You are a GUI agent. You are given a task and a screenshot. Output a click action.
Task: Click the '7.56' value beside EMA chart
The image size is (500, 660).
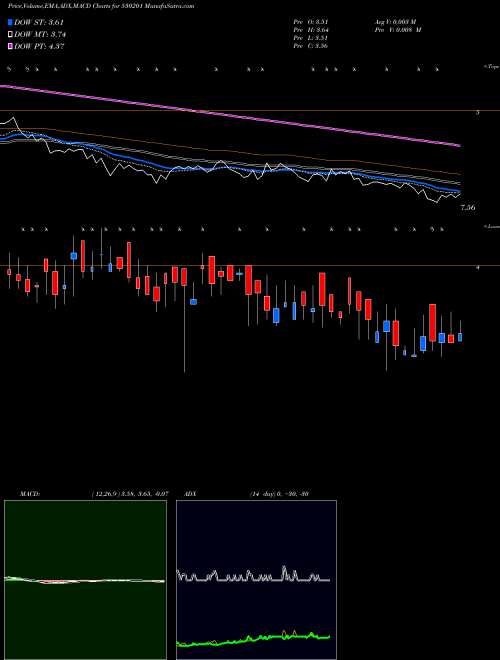click(468, 208)
